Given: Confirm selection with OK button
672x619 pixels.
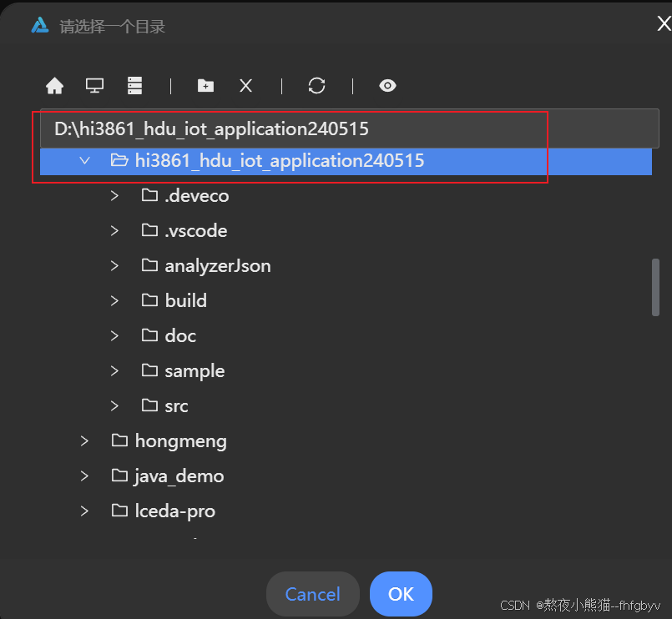Looking at the screenshot, I should tap(401, 594).
